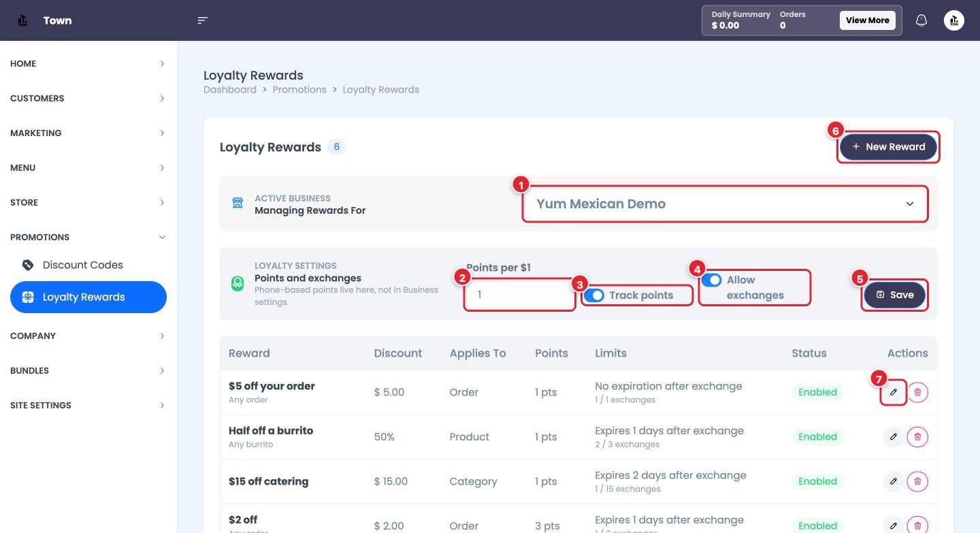Screen dimensions: 980x533
Task: Click View More in Daily Summary
Action: coord(868,20)
